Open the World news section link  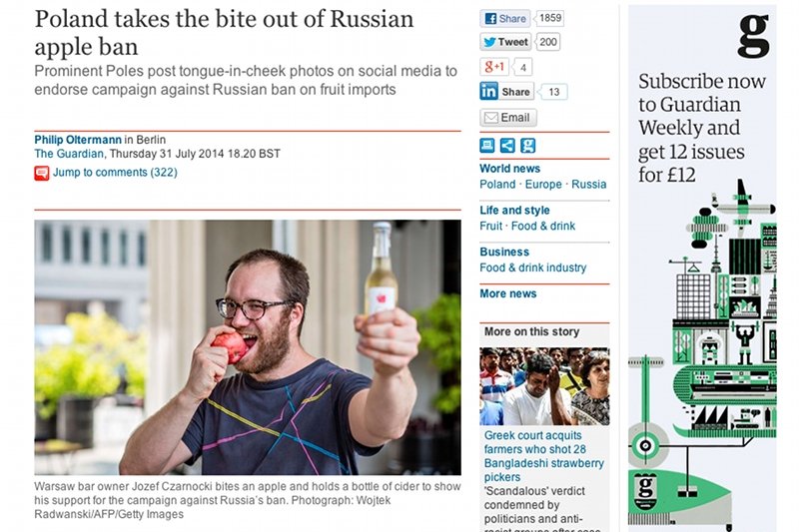click(x=509, y=169)
